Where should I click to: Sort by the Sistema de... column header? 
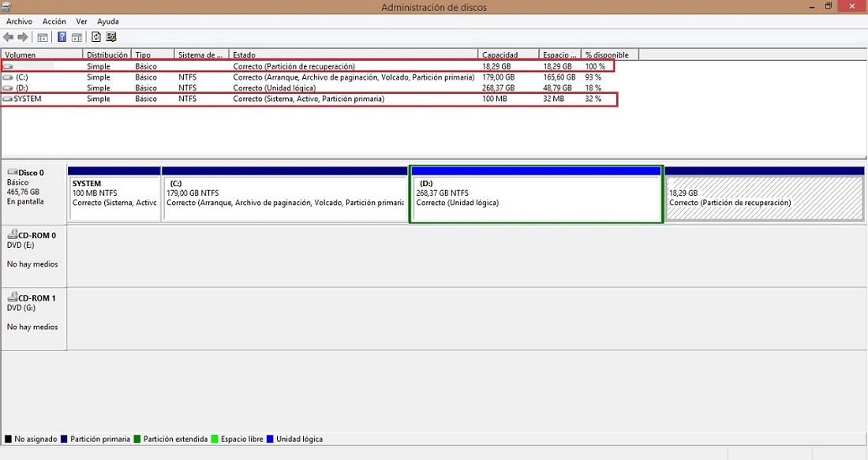point(201,54)
